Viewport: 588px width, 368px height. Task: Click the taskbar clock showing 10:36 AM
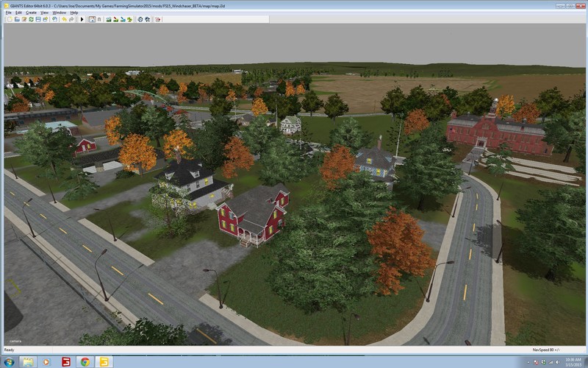click(x=572, y=361)
